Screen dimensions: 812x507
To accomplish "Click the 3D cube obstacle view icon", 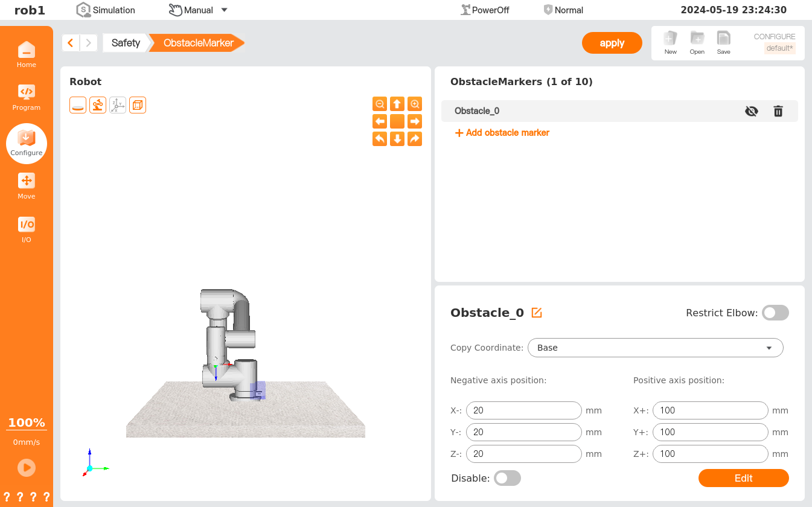I will point(138,105).
